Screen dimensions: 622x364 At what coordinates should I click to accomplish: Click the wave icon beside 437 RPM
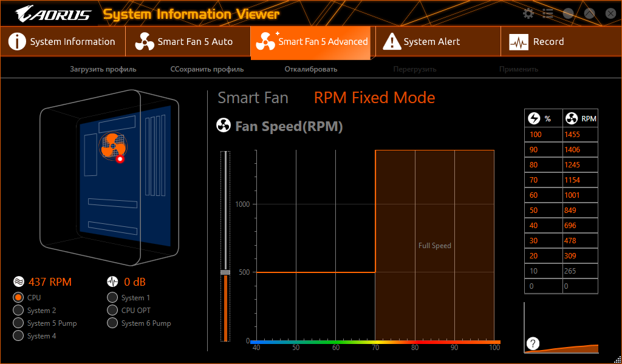click(x=19, y=281)
